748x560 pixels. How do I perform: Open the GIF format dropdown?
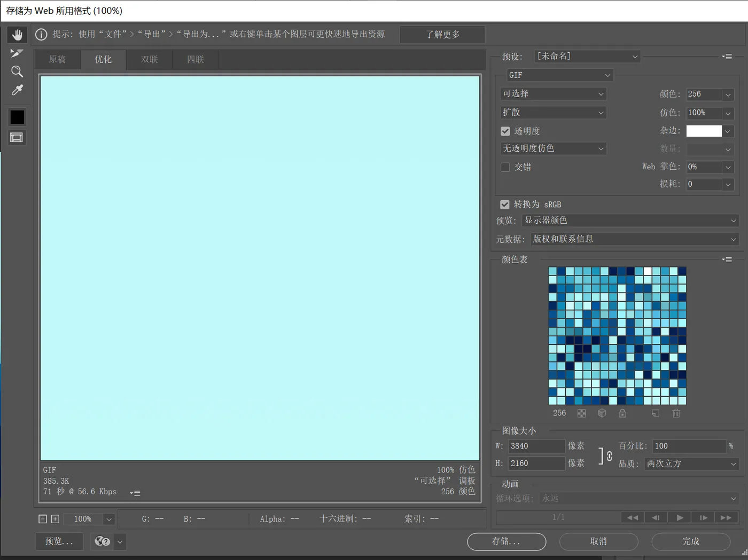coord(559,75)
